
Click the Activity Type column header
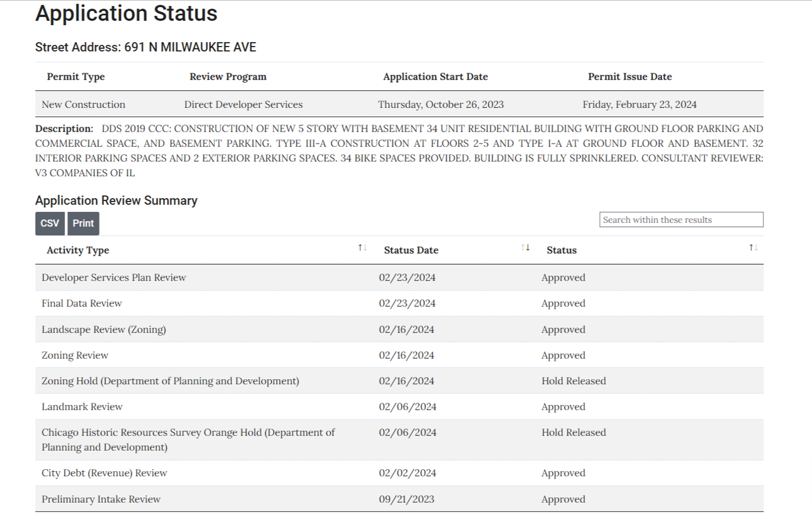(78, 250)
